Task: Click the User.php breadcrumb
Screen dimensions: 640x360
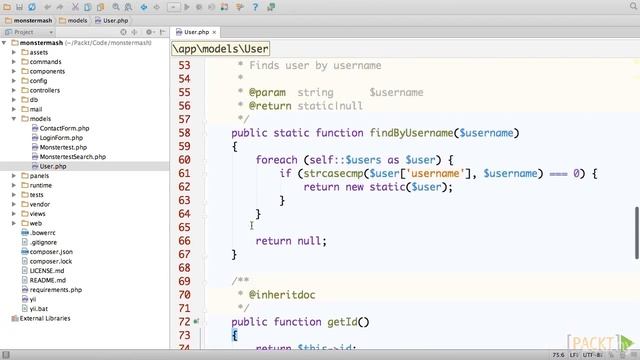Action: click(x=111, y=20)
